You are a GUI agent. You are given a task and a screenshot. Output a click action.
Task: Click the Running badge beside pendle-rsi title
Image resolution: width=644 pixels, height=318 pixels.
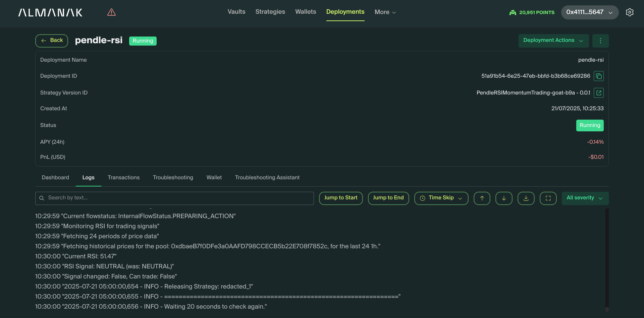click(143, 41)
